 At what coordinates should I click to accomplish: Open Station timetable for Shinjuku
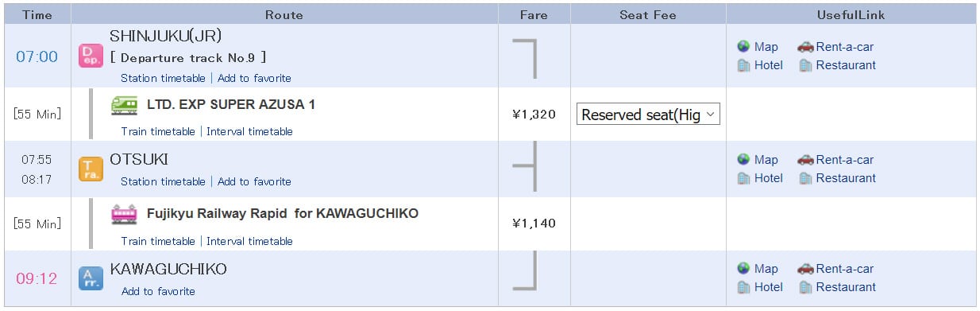(x=163, y=78)
